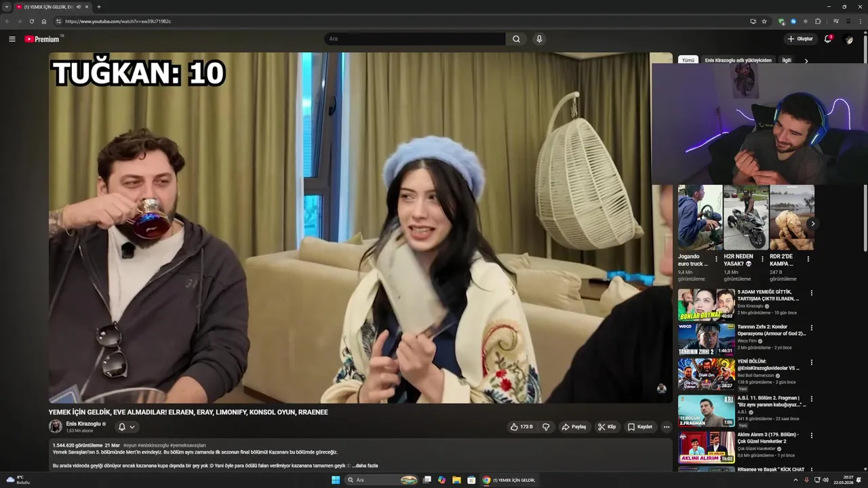Image resolution: width=868 pixels, height=488 pixels.
Task: Mute the tab with the speaker icon
Action: tap(79, 7)
